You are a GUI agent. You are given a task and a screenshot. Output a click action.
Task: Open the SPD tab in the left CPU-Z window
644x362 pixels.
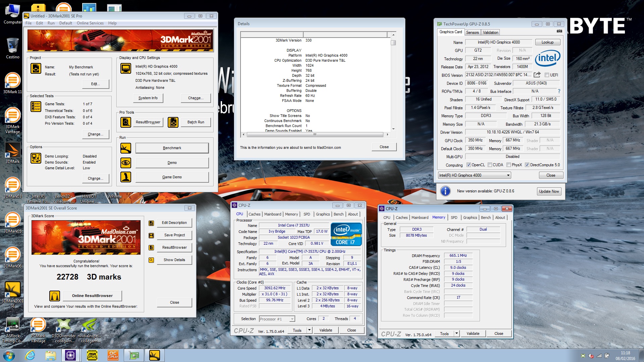(x=307, y=214)
